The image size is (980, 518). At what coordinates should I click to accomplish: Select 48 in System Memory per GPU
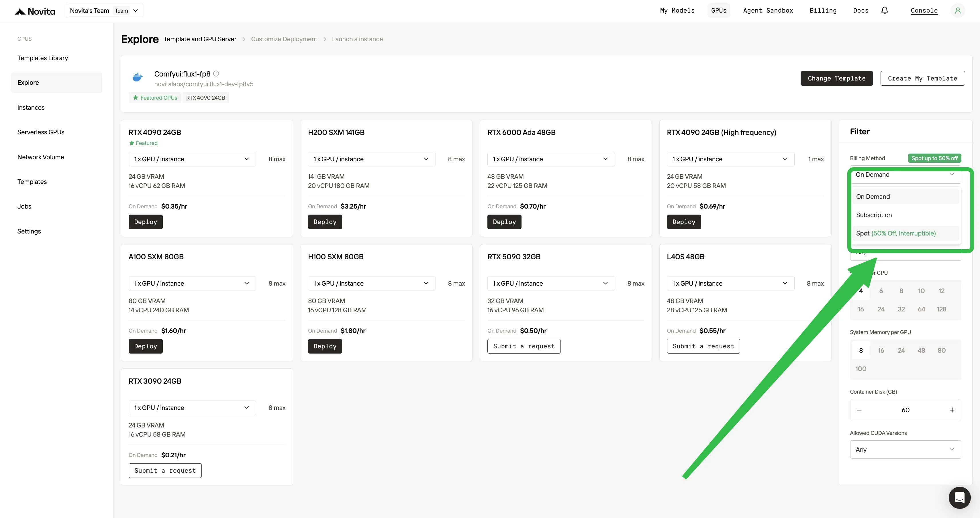click(x=921, y=350)
